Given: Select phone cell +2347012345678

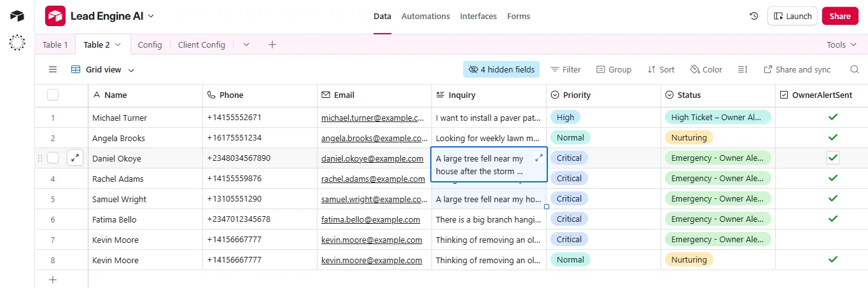Looking at the screenshot, I should [260, 219].
